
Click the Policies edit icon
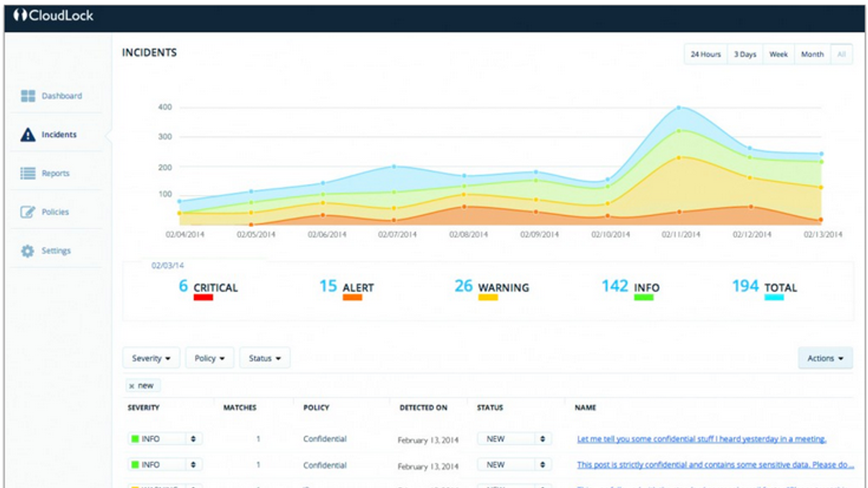tap(28, 212)
